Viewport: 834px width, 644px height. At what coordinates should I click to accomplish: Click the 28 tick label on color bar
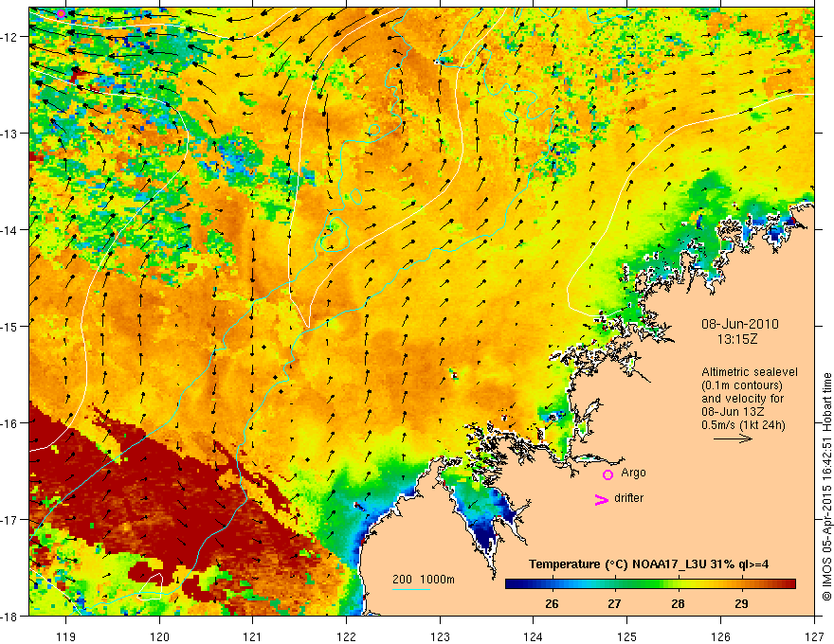click(x=678, y=603)
